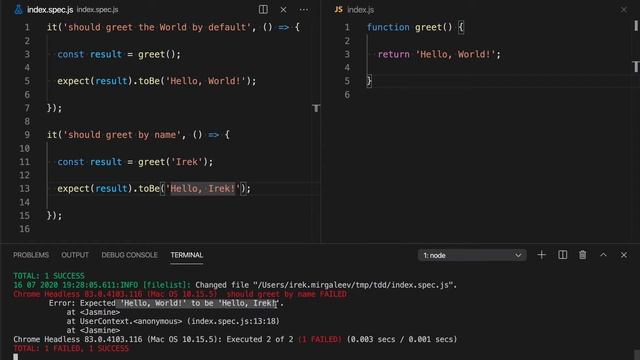Image resolution: width=640 pixels, height=360 pixels.
Task: Click expect(result) on spec line 5
Action: click(95, 81)
